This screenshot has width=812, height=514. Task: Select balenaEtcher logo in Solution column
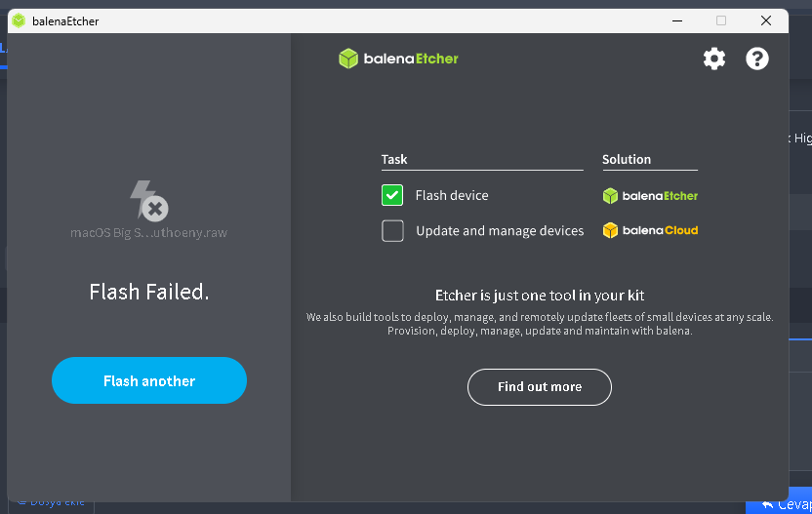point(650,195)
